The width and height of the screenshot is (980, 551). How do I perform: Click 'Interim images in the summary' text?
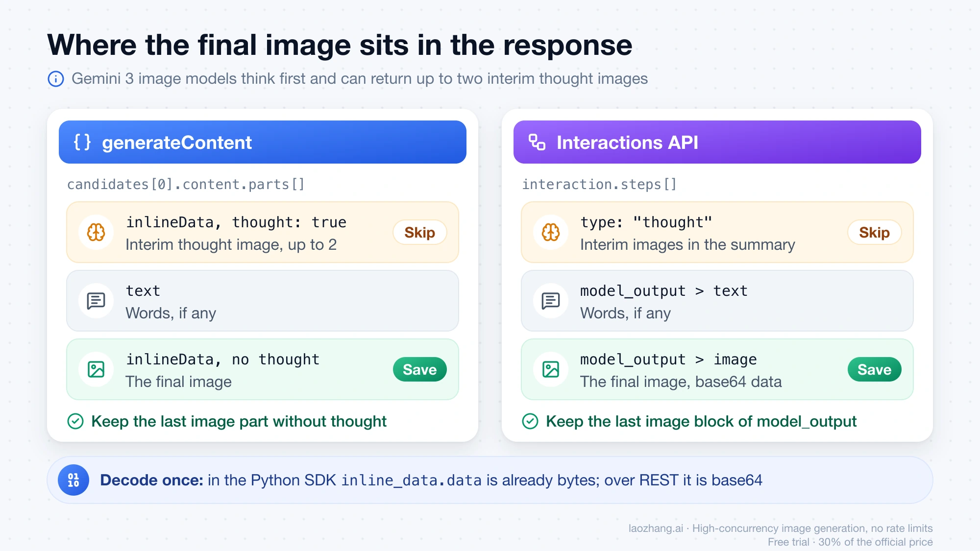click(687, 244)
